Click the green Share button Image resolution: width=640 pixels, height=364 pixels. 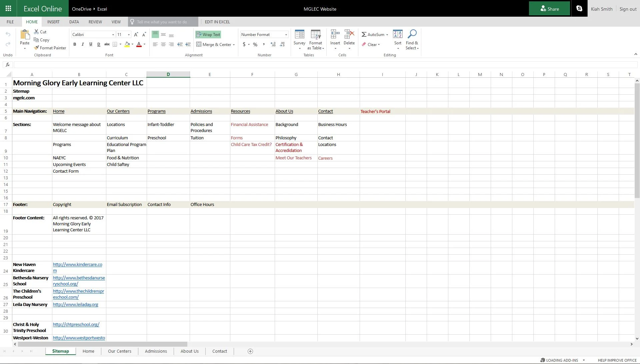point(549,9)
